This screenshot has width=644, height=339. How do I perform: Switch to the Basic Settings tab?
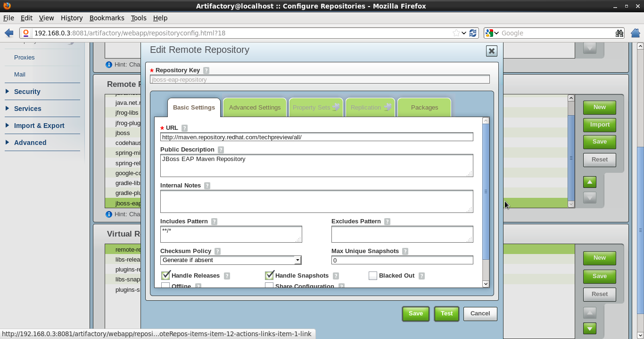tap(194, 108)
